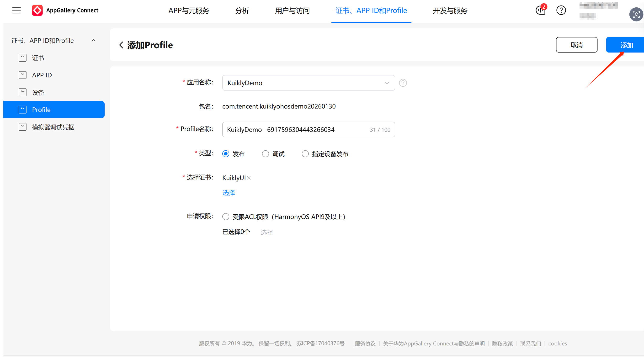
Task: Click the help question mark in header
Action: (561, 10)
